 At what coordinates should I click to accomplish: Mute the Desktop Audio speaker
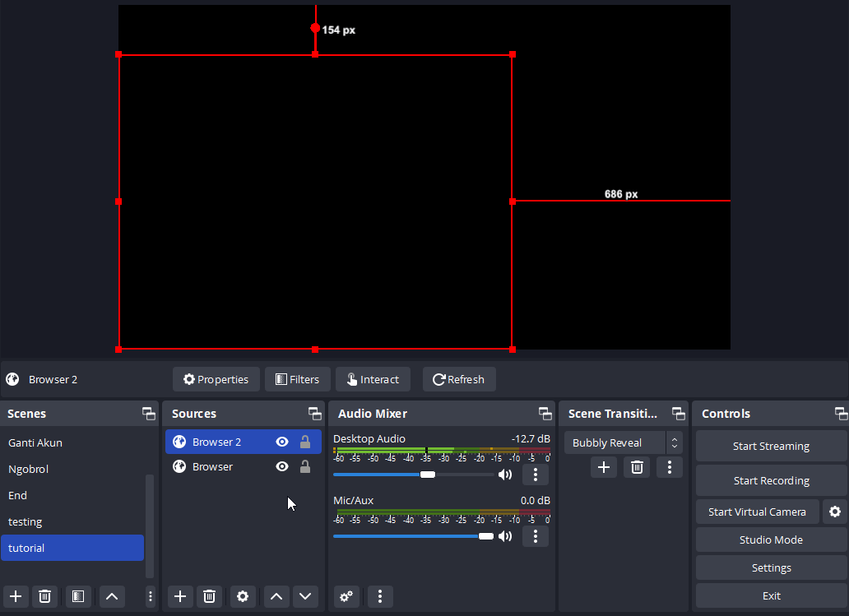pos(505,475)
